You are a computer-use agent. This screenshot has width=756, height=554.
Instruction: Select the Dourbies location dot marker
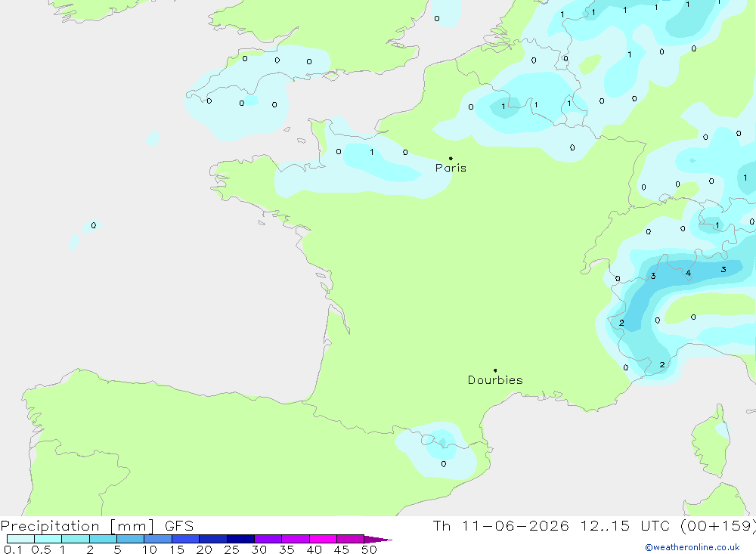pos(495,370)
